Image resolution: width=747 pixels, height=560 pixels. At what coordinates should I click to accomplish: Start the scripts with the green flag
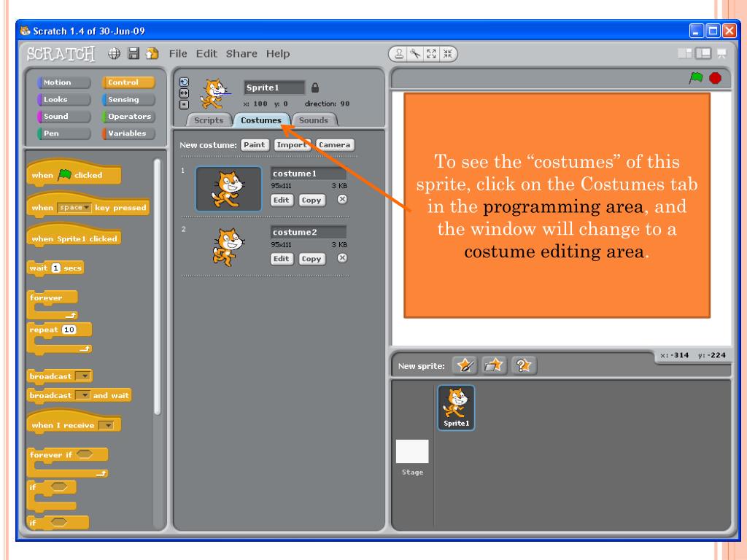tap(696, 77)
